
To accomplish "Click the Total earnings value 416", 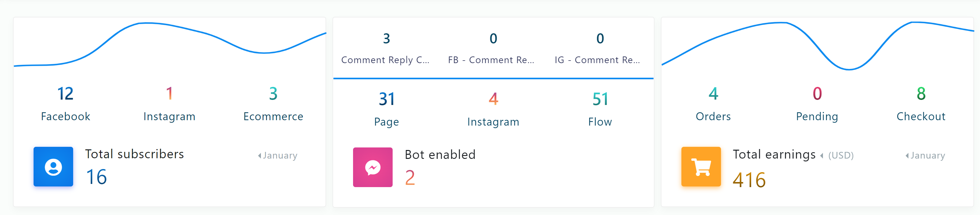I will [x=749, y=180].
